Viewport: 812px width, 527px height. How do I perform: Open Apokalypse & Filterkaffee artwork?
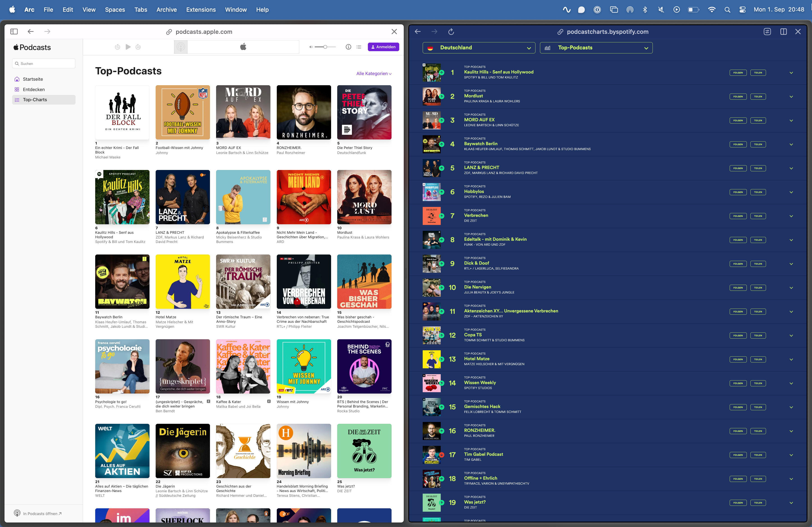point(243,197)
